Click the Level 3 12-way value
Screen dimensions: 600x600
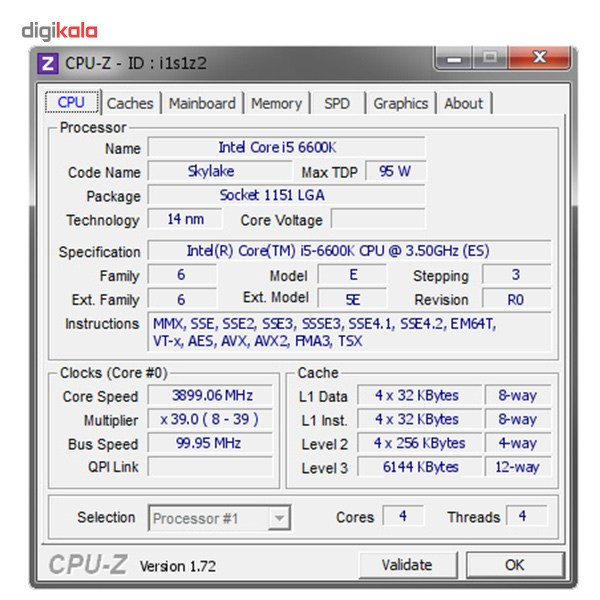518,466
